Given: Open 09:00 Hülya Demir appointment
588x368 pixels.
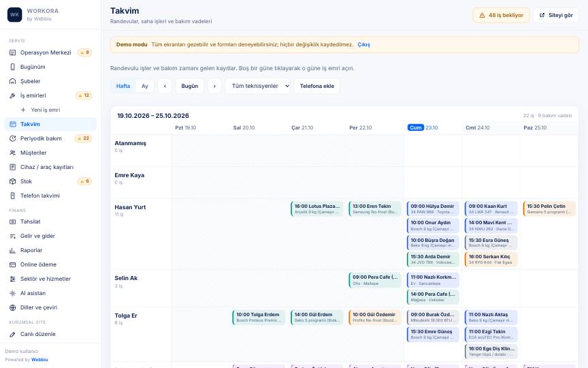Looking at the screenshot, I should (433, 209).
